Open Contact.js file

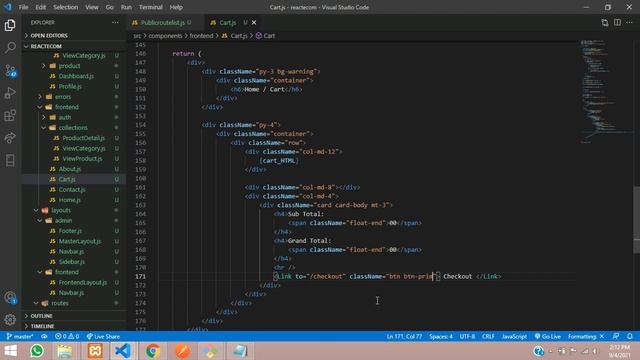pos(73,189)
